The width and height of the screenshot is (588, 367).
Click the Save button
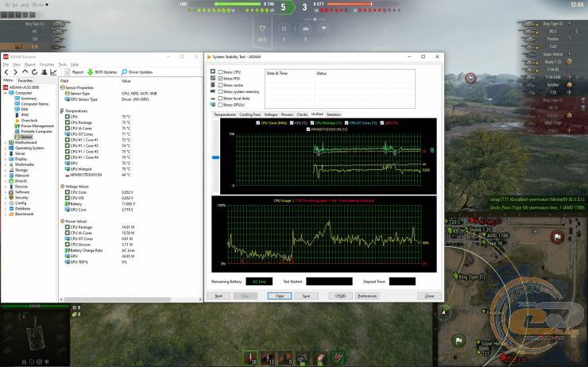(x=307, y=296)
